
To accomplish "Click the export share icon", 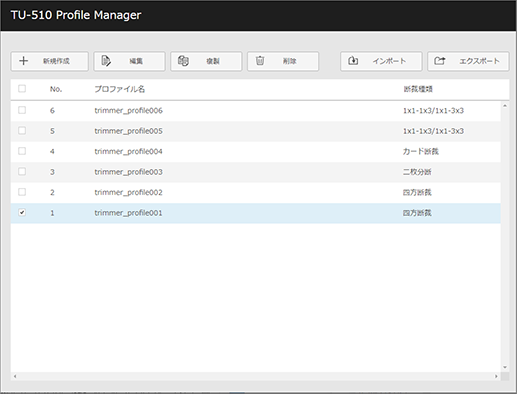I will pos(440,61).
